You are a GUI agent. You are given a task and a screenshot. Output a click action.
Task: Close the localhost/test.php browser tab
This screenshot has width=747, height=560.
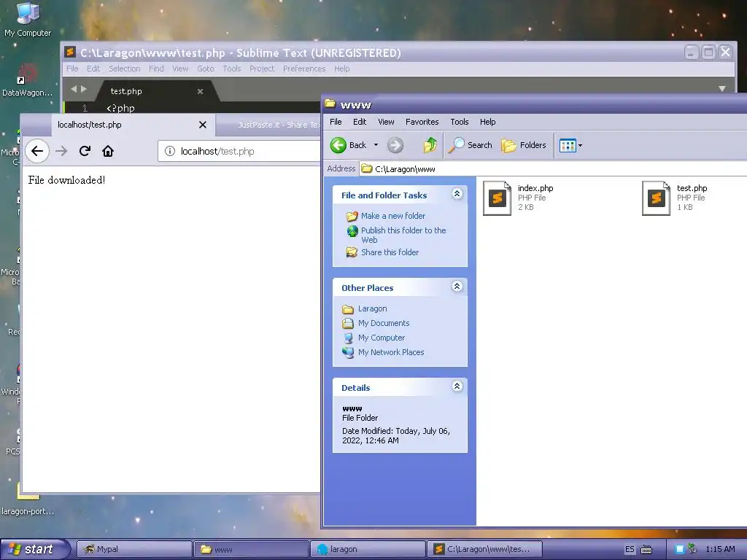tap(203, 125)
